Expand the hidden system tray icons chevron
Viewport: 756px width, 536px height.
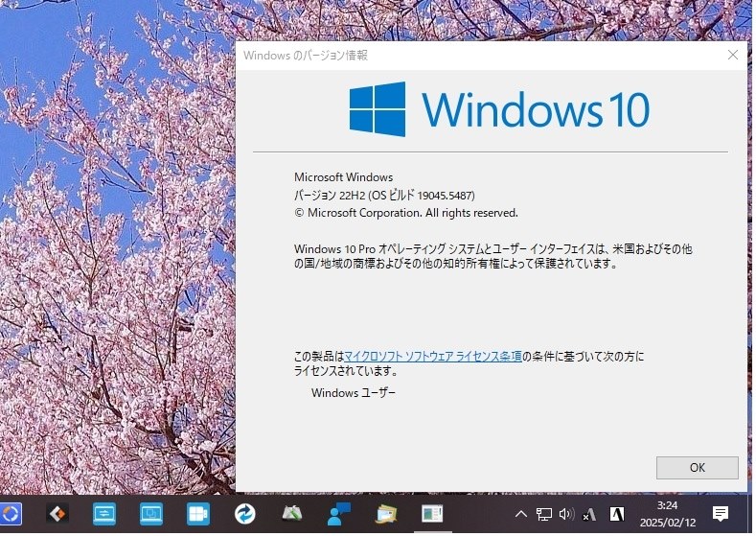520,514
